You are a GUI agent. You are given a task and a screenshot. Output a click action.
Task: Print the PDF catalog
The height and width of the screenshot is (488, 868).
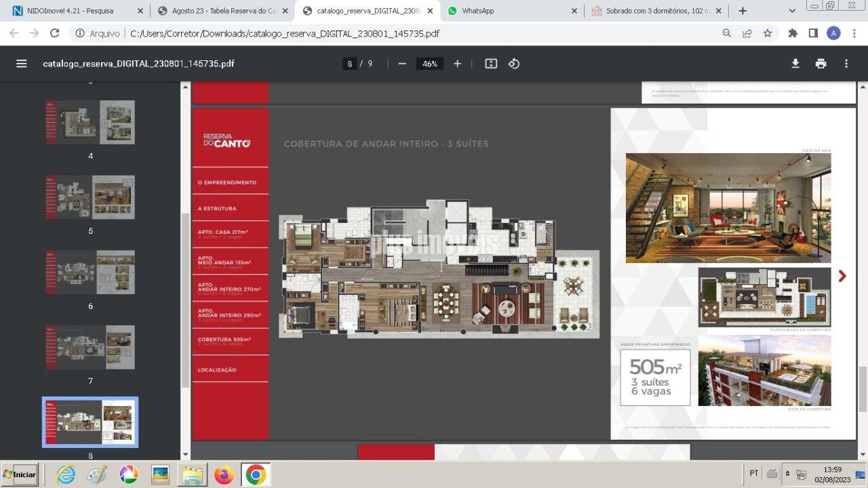(x=821, y=64)
